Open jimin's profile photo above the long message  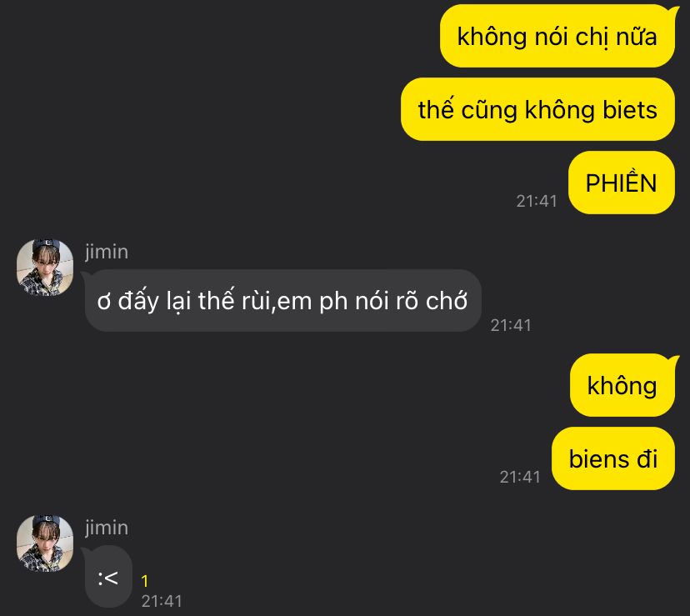click(x=45, y=267)
